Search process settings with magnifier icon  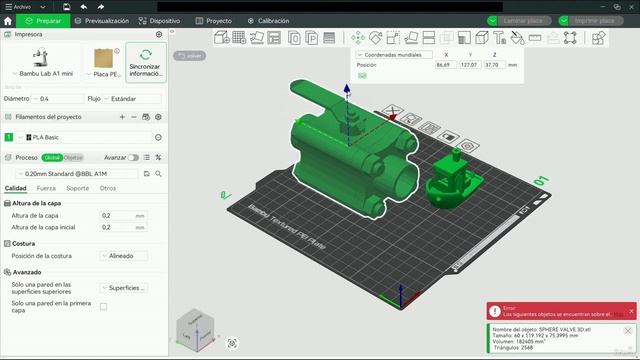pos(158,174)
